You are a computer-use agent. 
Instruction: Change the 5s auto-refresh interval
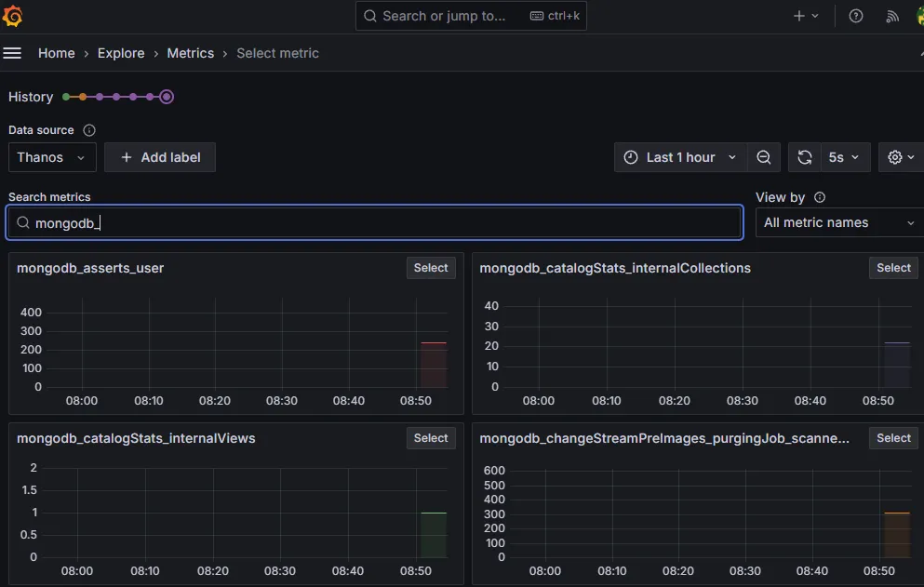pos(840,157)
